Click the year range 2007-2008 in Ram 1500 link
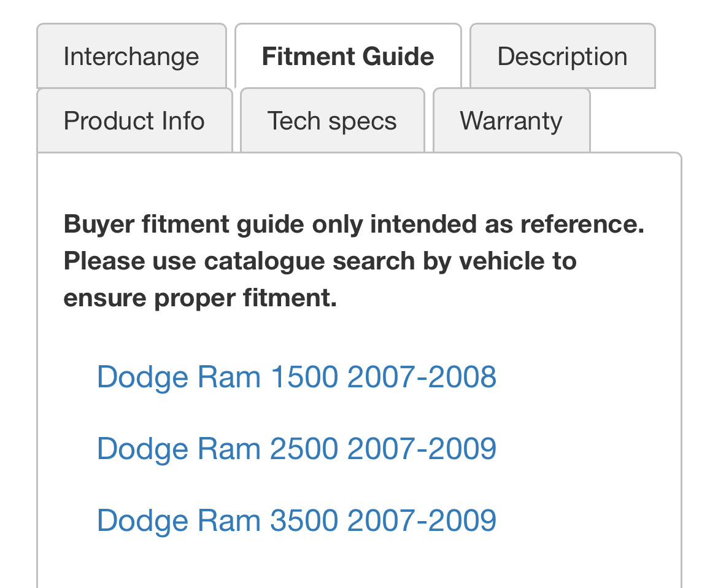 coord(422,376)
